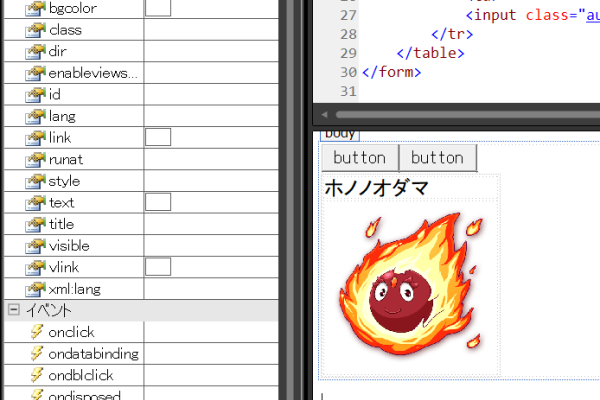Click the onclick event lightning icon
Screen dimensions: 600x400
click(37, 332)
